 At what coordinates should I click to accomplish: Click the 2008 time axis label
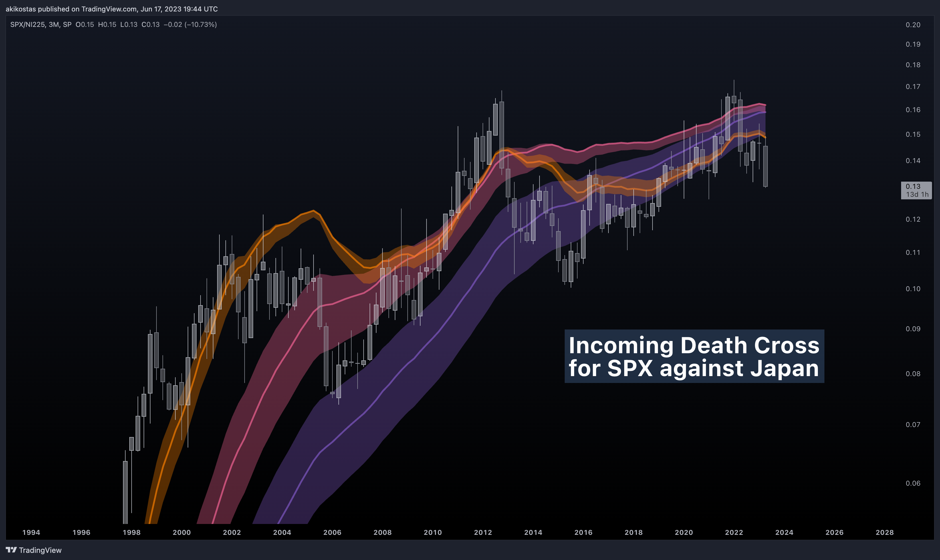click(382, 533)
